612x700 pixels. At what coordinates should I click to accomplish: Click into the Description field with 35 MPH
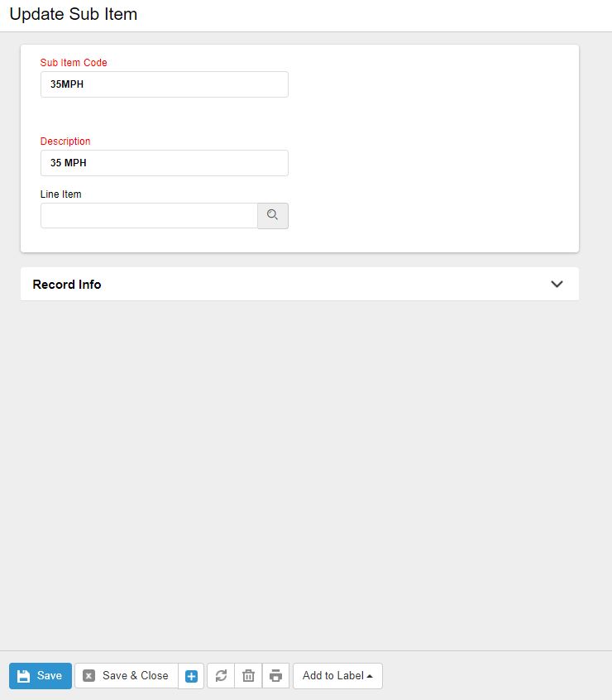[164, 163]
